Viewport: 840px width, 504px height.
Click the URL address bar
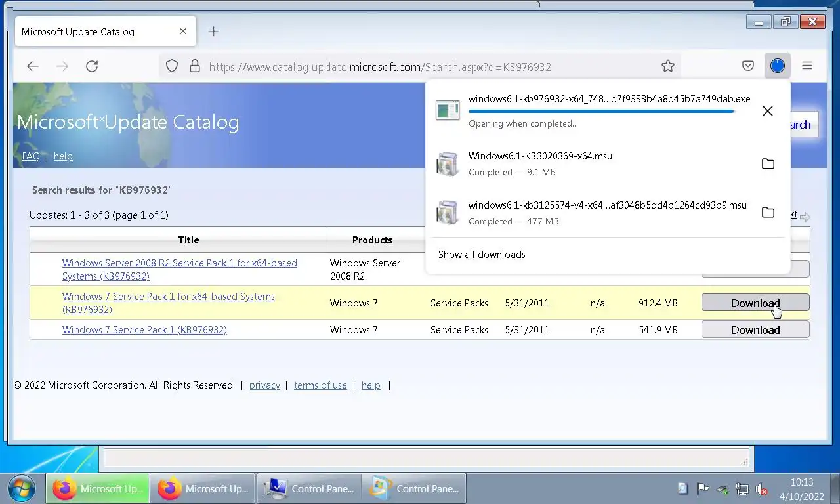(x=420, y=66)
